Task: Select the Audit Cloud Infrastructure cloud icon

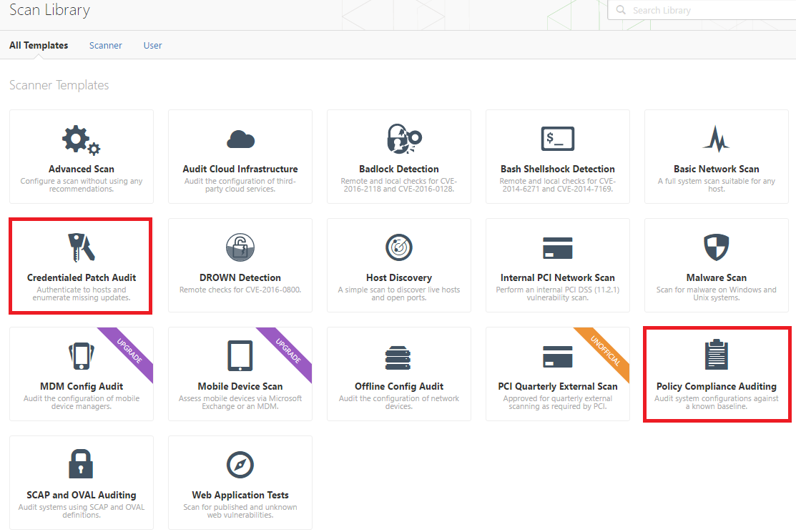Action: click(240, 139)
